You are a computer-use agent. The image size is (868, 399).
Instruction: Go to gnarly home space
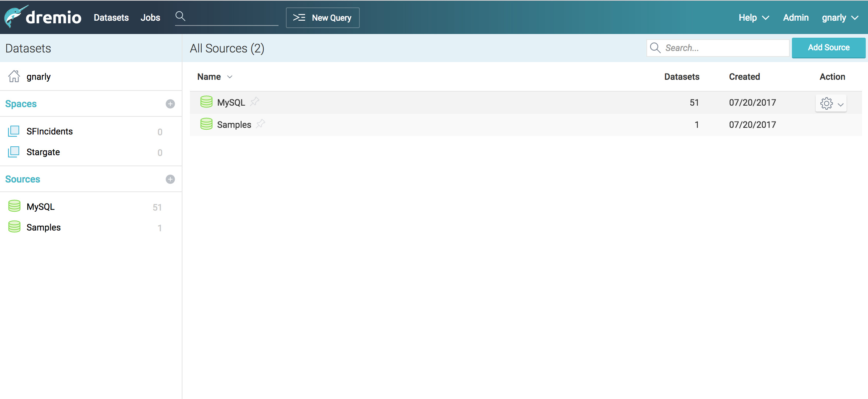pos(38,76)
